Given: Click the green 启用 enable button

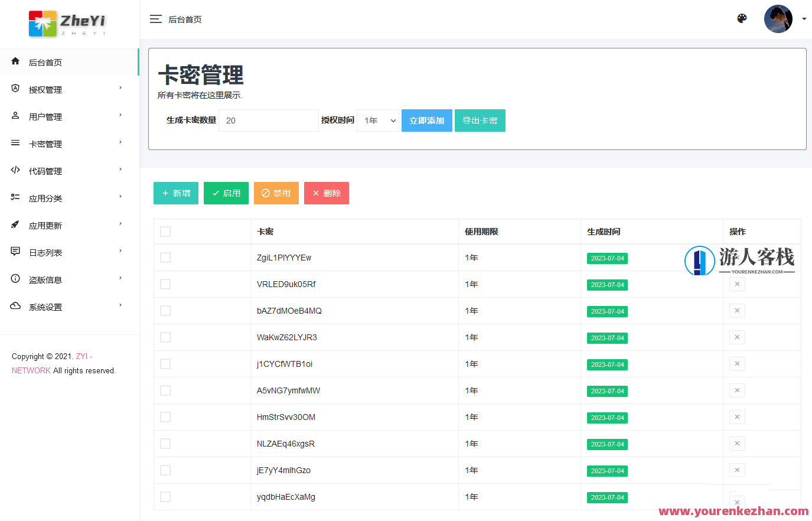Looking at the screenshot, I should (226, 193).
